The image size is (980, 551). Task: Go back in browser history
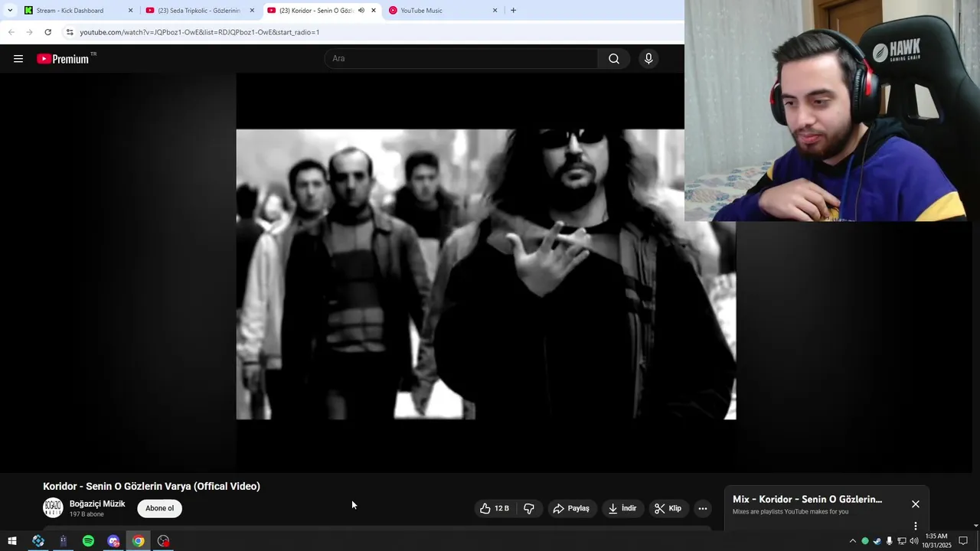[11, 32]
